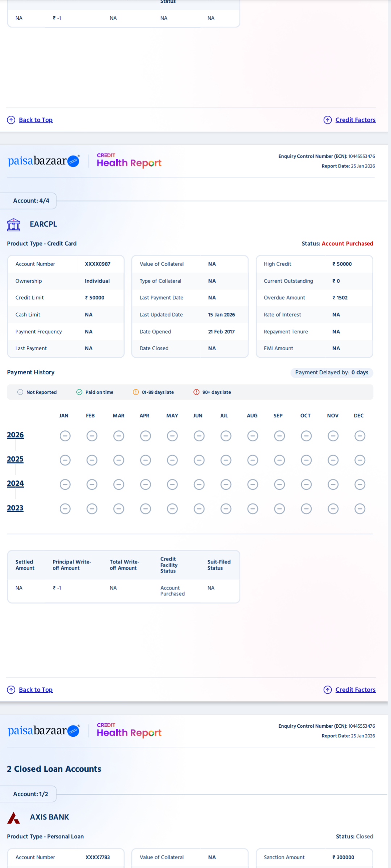The width and height of the screenshot is (391, 868).
Task: Click the 90+ days late legend icon
Action: pyautogui.click(x=196, y=392)
